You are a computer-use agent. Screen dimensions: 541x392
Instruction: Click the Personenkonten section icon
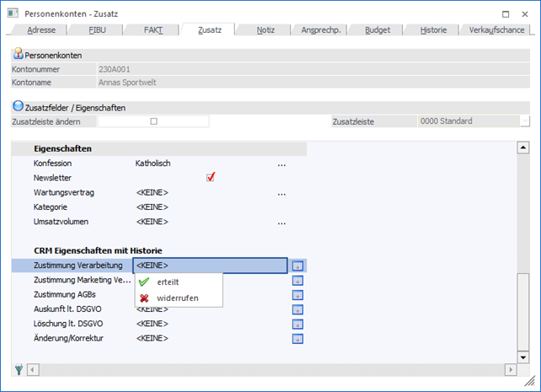click(18, 53)
